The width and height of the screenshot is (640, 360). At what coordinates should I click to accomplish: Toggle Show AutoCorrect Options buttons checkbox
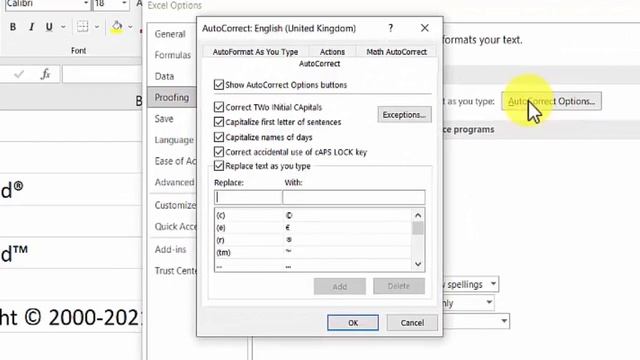(219, 85)
